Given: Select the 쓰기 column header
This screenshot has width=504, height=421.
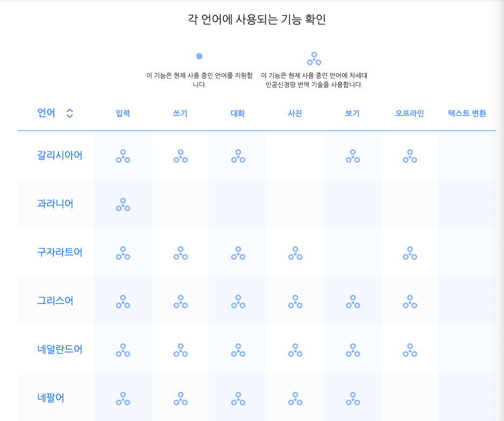Looking at the screenshot, I should tap(180, 113).
